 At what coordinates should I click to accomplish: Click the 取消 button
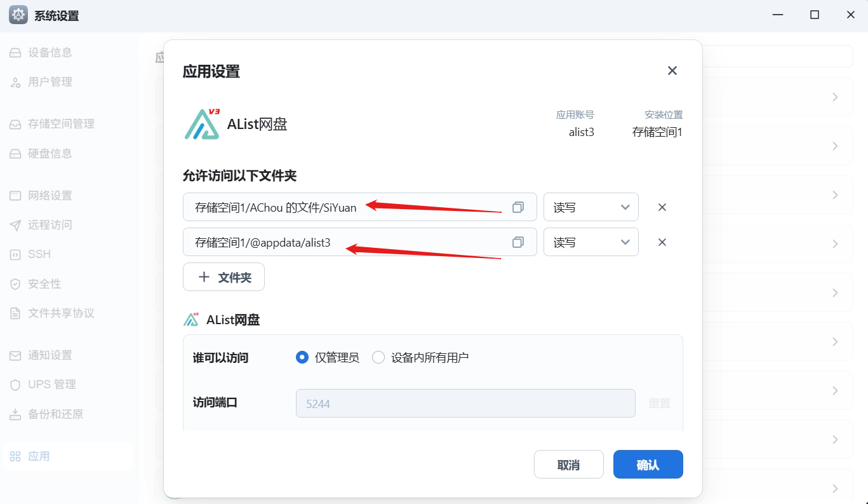[569, 465]
